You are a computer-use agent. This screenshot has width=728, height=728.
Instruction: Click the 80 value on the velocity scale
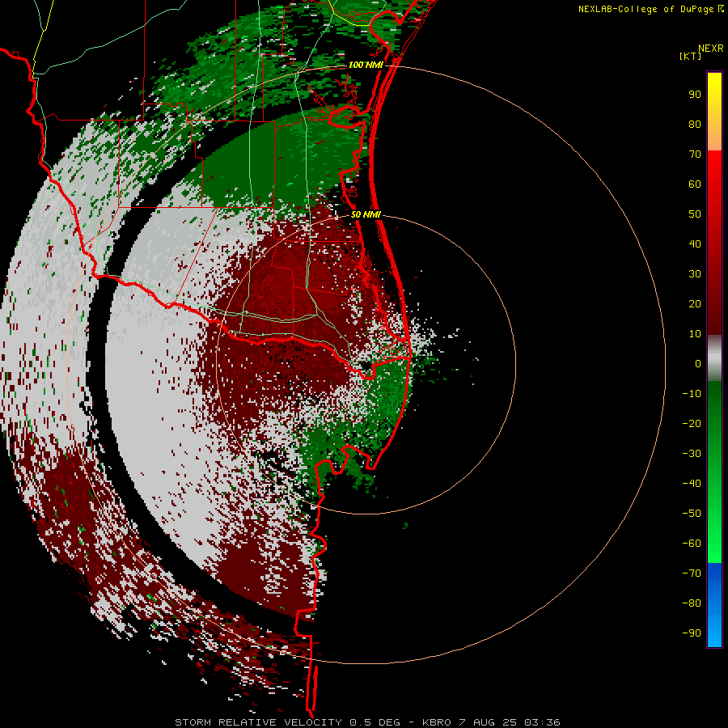(695, 125)
